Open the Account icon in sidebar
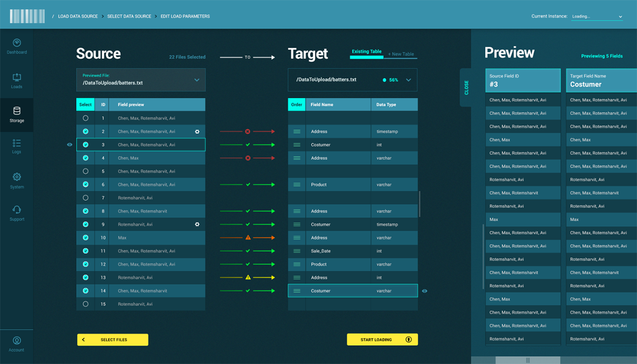Screen dimensions: 637x364 [x=17, y=340]
